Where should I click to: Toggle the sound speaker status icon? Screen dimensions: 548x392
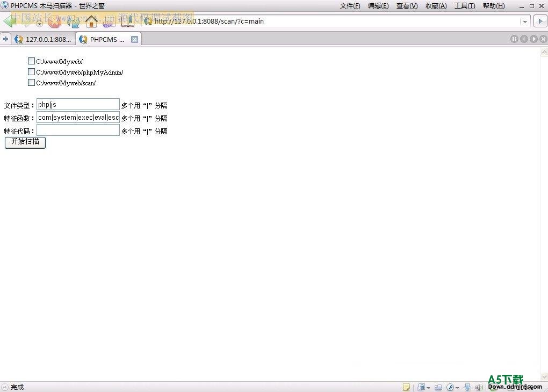[479, 387]
